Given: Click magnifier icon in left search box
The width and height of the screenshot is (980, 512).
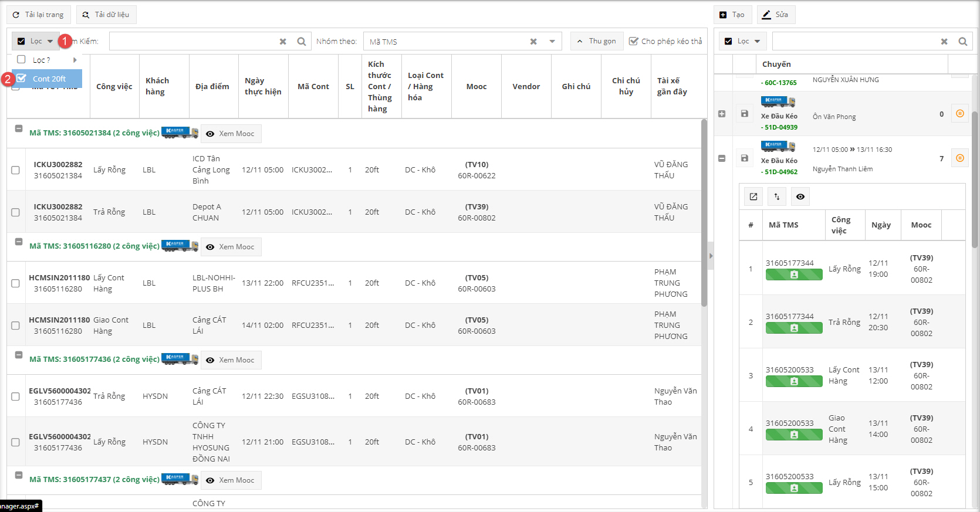Looking at the screenshot, I should [302, 42].
